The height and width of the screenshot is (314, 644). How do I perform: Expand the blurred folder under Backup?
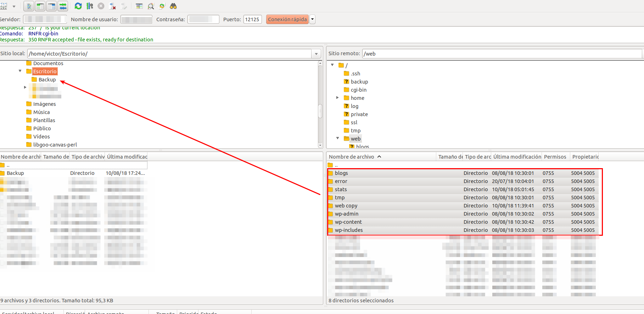(25, 87)
